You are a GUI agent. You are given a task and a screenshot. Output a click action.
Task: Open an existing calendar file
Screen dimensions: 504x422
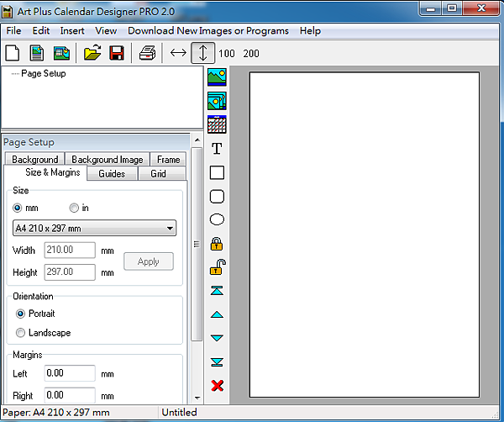92,53
